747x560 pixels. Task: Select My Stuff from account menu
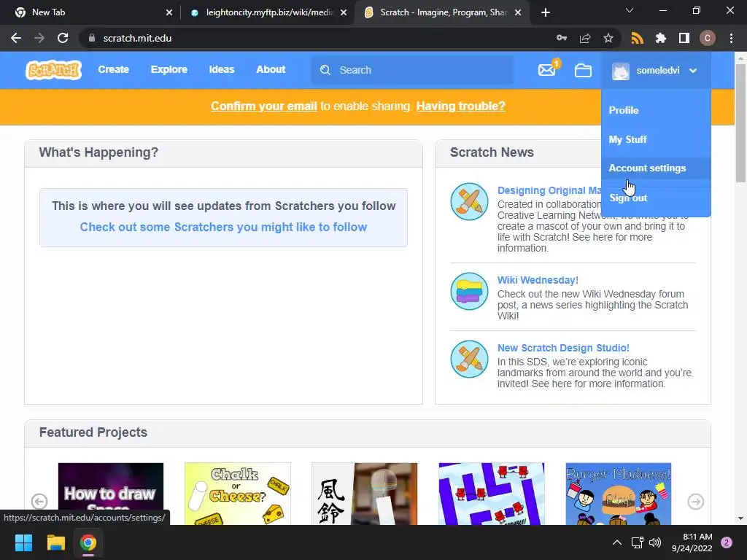click(627, 139)
